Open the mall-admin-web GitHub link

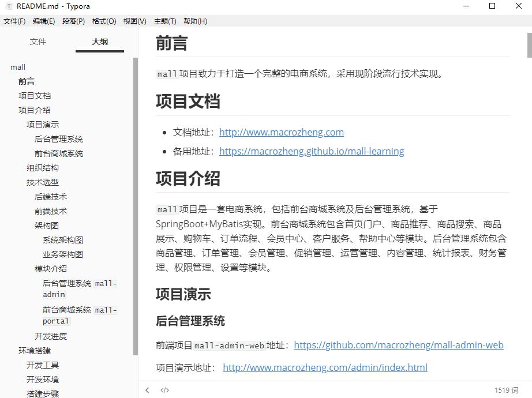399,345
